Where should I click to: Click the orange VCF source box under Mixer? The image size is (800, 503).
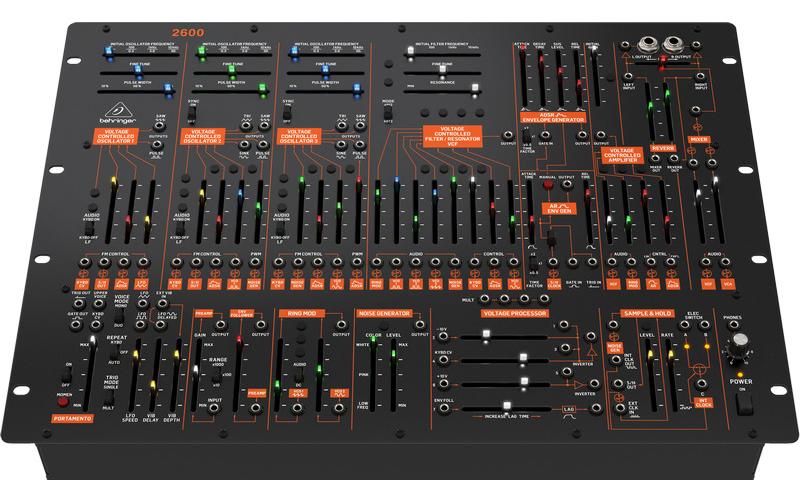(708, 284)
